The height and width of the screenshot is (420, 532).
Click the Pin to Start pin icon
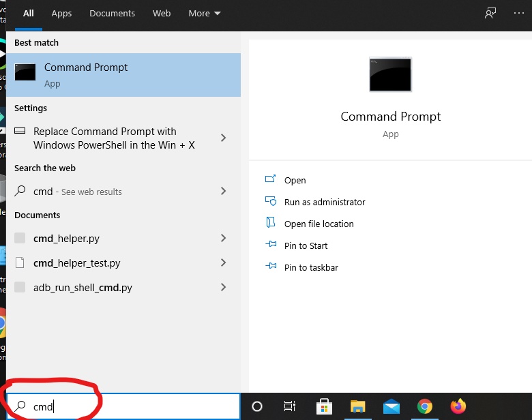(x=271, y=244)
